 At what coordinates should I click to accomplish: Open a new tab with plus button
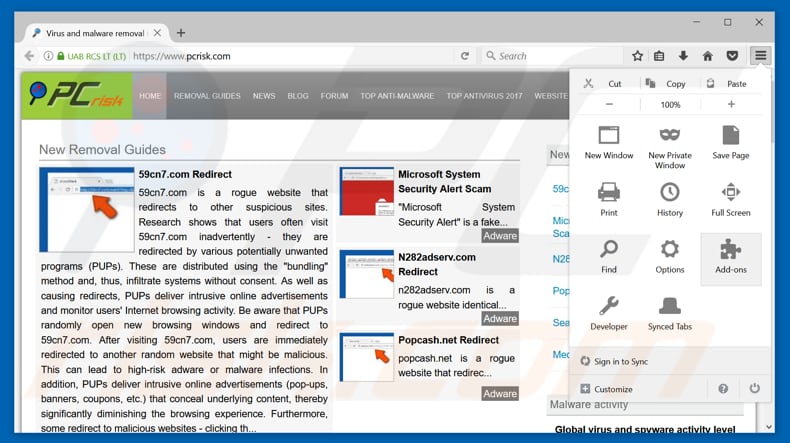[x=181, y=33]
